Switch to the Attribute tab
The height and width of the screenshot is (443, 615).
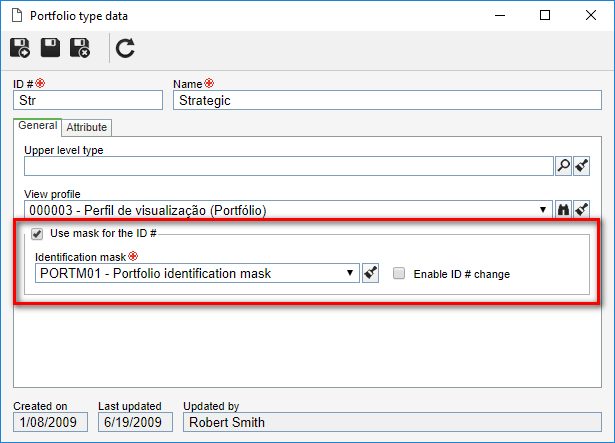[87, 128]
